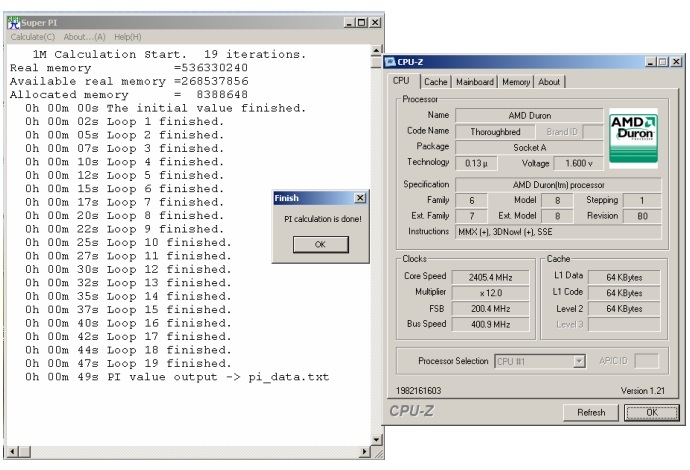Click the '1M Calculation Start. 19 iterations.' line

coord(169,55)
